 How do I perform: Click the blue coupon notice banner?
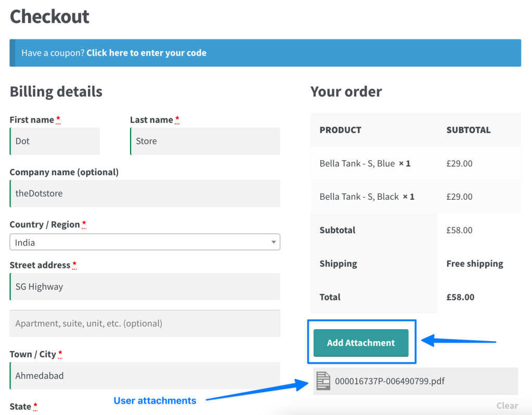[x=364, y=53]
